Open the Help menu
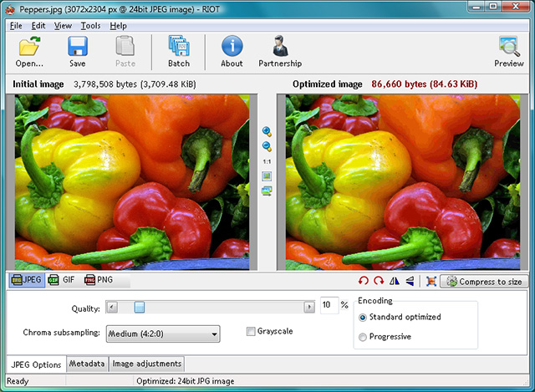535x392 pixels. [119, 26]
